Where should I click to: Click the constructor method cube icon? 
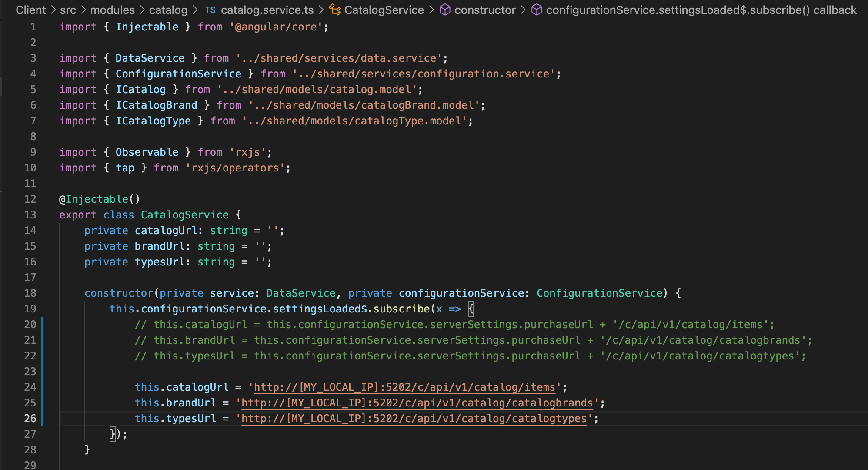(x=445, y=10)
